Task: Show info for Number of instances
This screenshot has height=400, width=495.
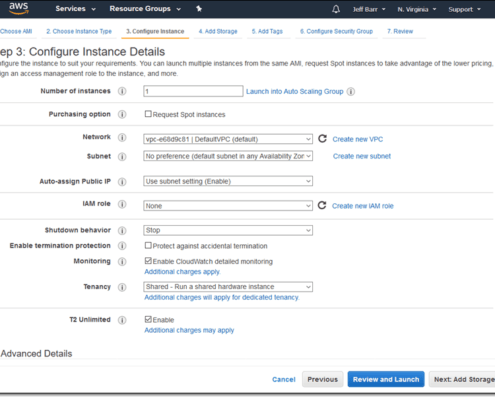Action: [x=122, y=91]
